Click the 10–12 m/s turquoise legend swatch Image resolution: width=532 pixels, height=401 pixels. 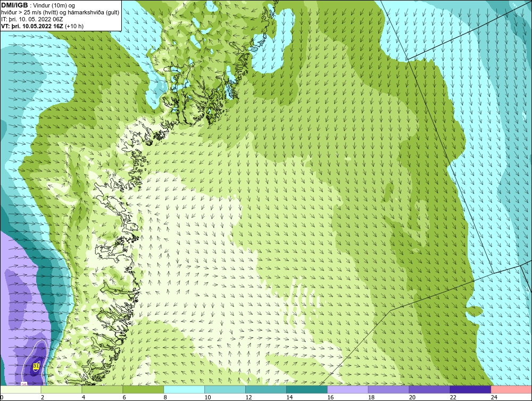pos(225,389)
